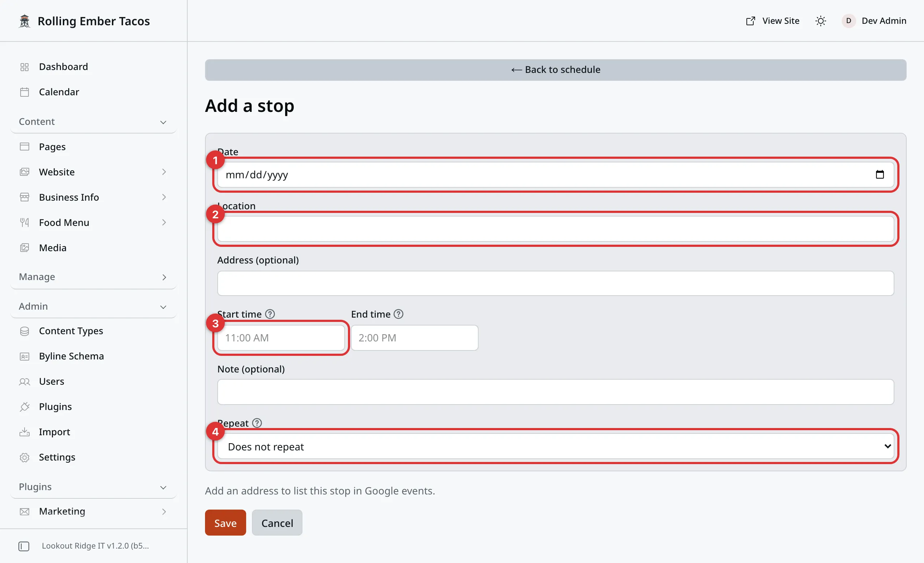The height and width of the screenshot is (563, 924).
Task: Click the Website image icon
Action: pos(25,172)
